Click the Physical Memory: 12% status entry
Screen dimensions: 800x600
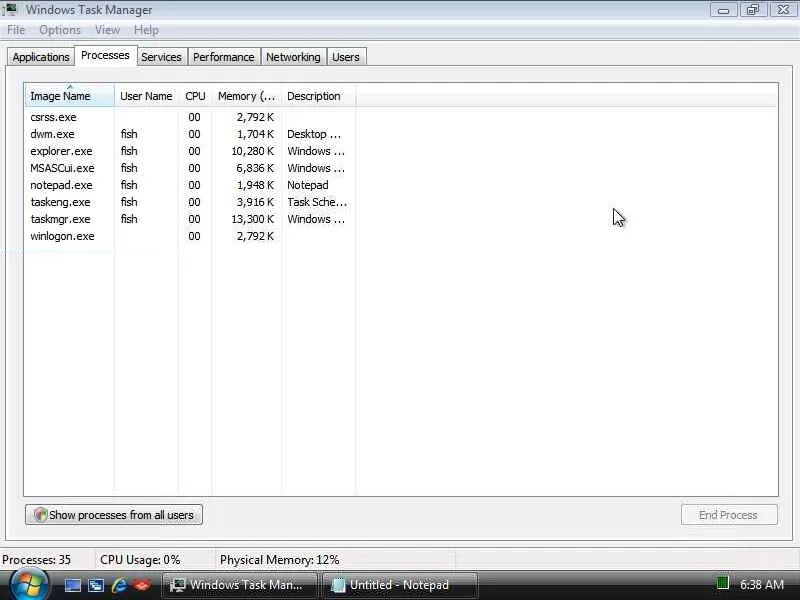coord(280,560)
